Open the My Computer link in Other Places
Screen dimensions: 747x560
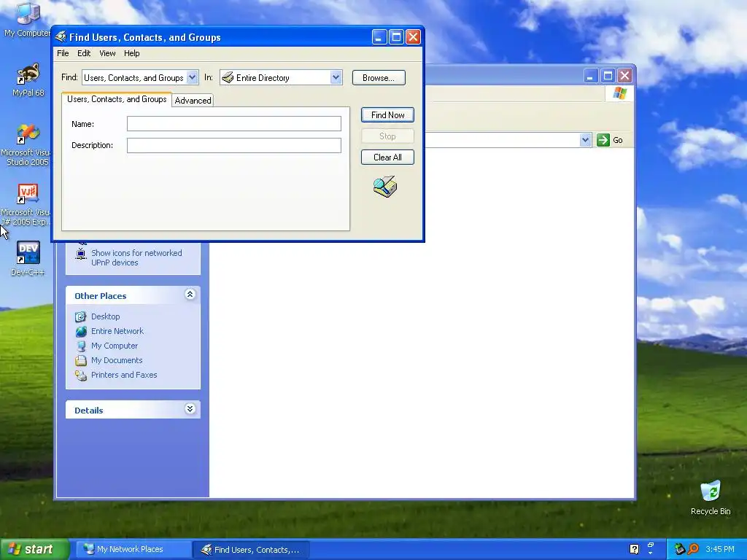coord(115,346)
